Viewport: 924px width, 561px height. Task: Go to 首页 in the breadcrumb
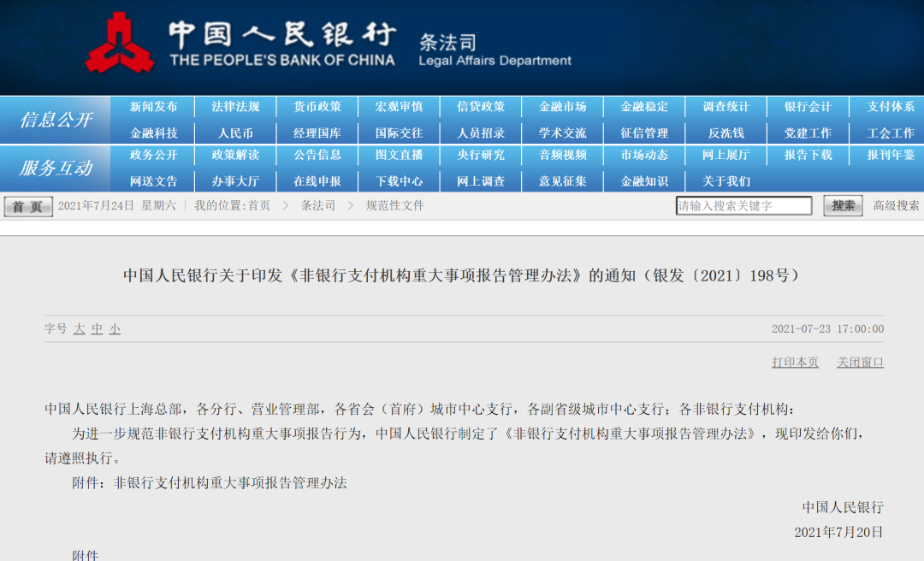258,205
